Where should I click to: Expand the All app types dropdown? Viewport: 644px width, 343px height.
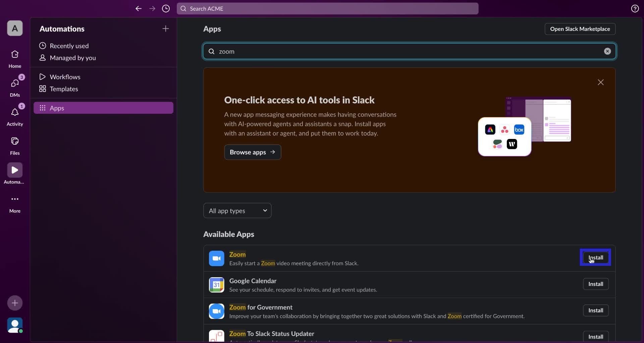click(237, 210)
